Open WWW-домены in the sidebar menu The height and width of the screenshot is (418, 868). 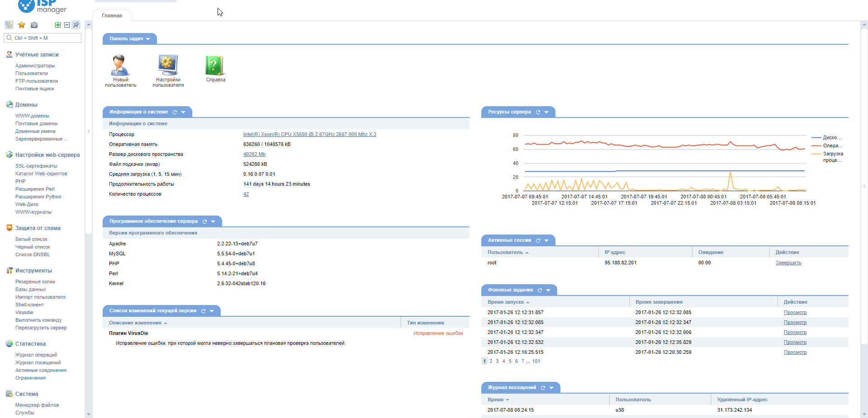[32, 116]
